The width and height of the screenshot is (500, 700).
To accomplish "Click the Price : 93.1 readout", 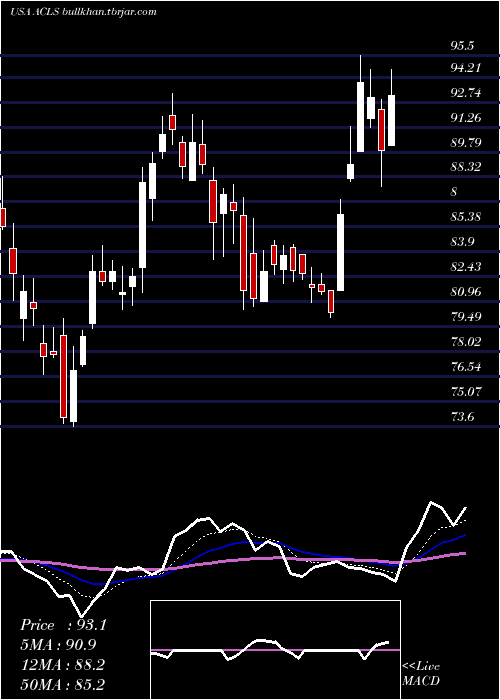I will (x=63, y=625).
